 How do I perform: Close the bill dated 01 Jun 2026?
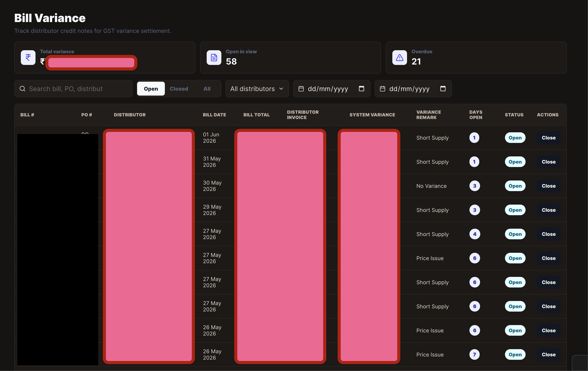click(x=548, y=138)
